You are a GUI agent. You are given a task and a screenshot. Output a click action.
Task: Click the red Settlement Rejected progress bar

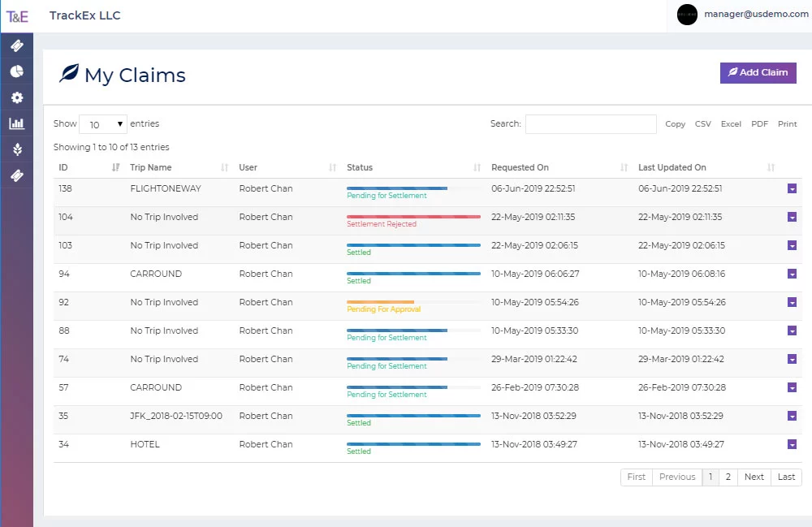tap(414, 217)
